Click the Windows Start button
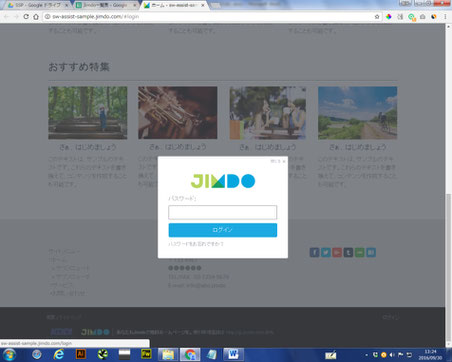This screenshot has height=362, width=452. pos(9,354)
